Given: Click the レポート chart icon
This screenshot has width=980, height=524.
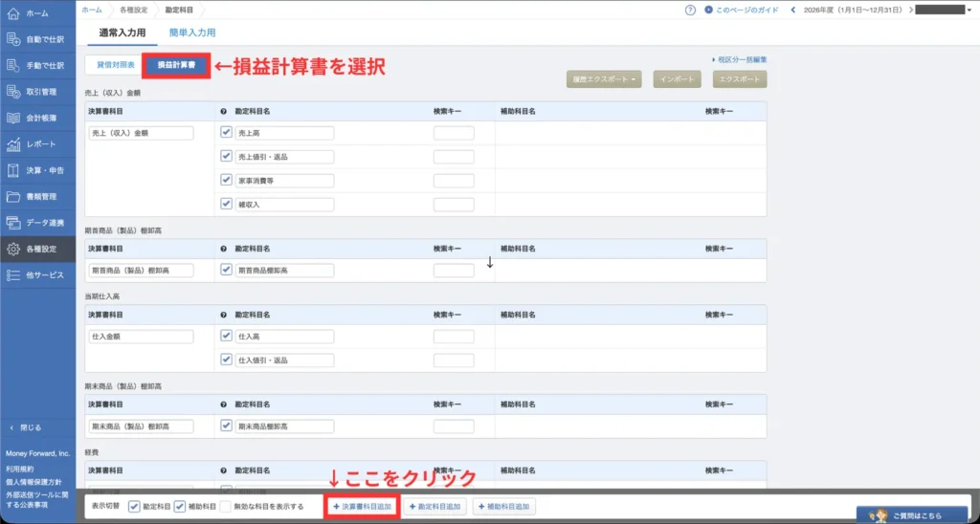Looking at the screenshot, I should 13,144.
